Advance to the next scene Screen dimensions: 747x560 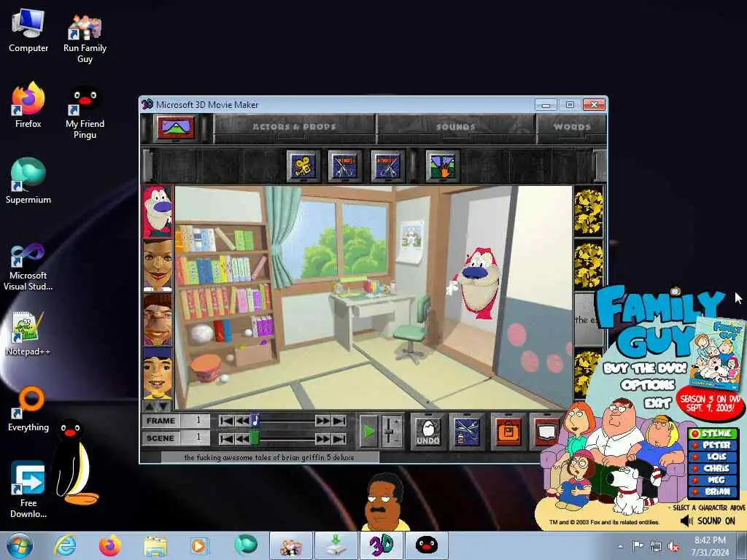[x=322, y=438]
